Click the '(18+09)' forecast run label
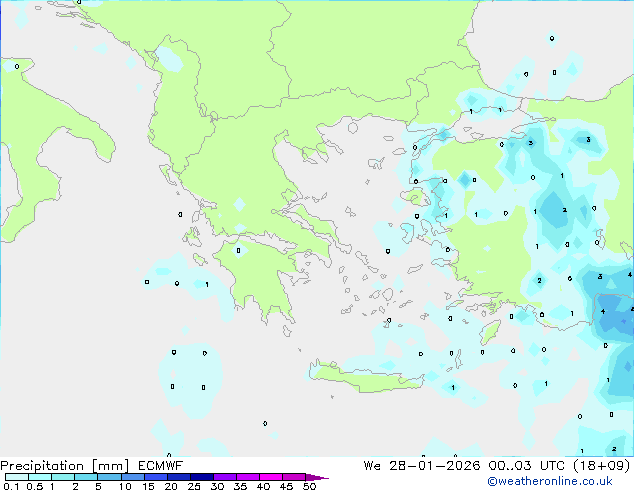The image size is (634, 490). pyautogui.click(x=602, y=466)
